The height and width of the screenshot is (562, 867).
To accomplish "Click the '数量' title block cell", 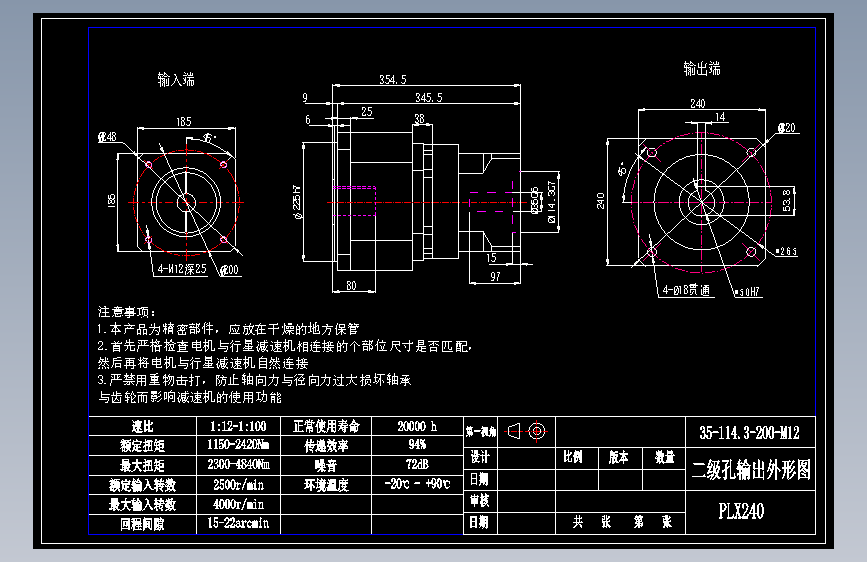I will point(665,457).
